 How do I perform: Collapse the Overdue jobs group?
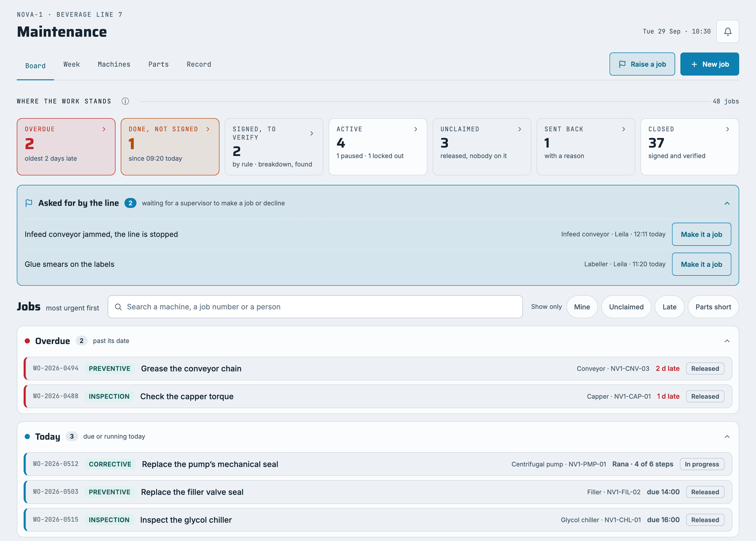tap(727, 341)
